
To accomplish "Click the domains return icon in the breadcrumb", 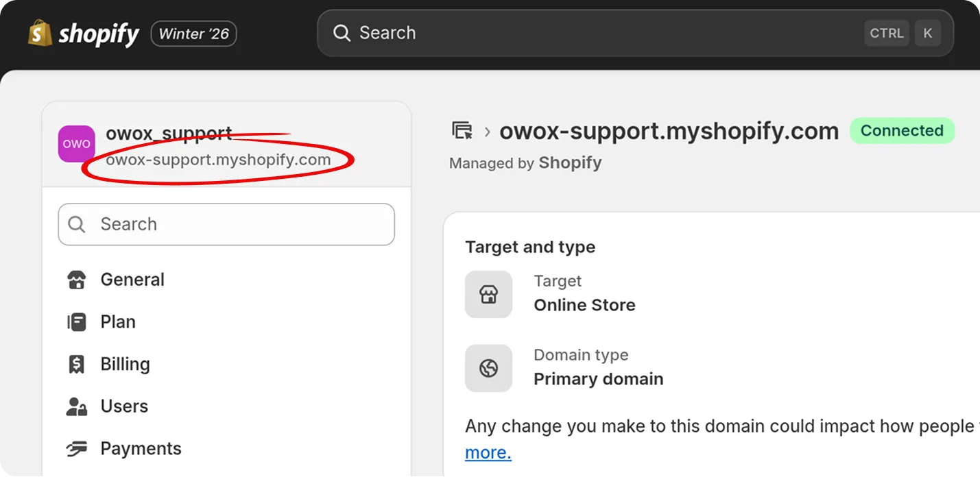I will [464, 131].
